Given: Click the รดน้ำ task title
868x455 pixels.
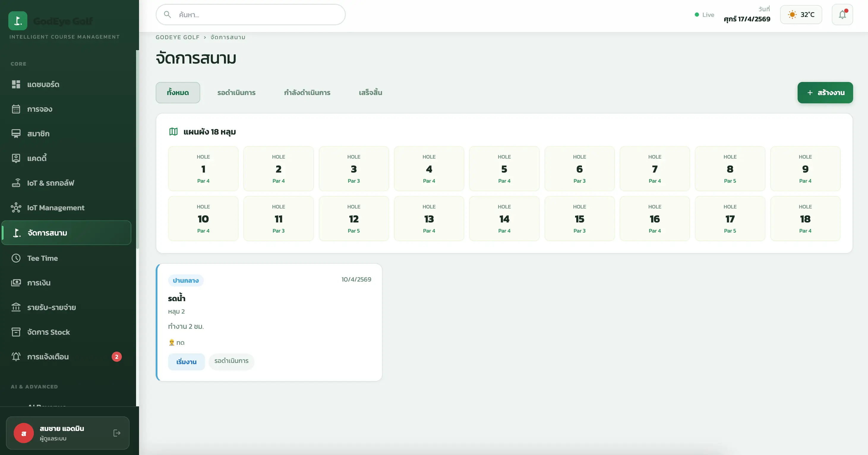Looking at the screenshot, I should click(176, 298).
